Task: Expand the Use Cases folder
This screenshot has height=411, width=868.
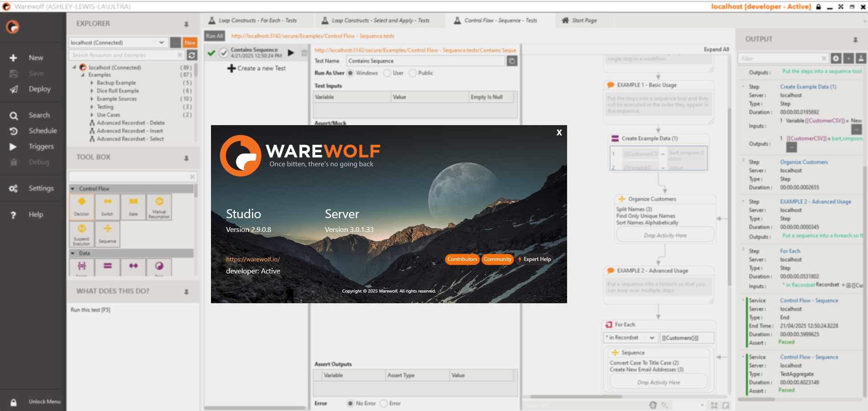Action: 92,115
